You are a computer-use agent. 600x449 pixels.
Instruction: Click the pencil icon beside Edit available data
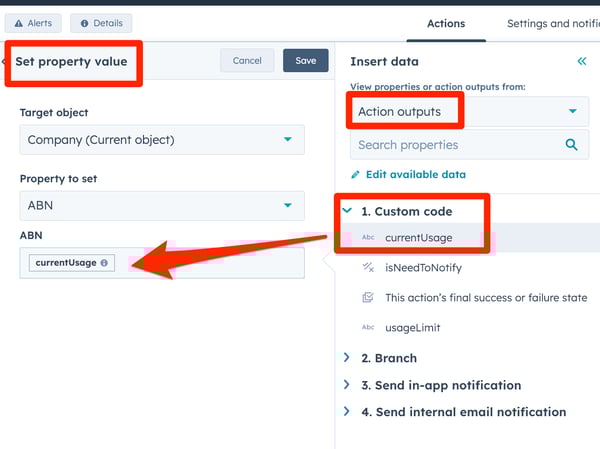point(355,175)
